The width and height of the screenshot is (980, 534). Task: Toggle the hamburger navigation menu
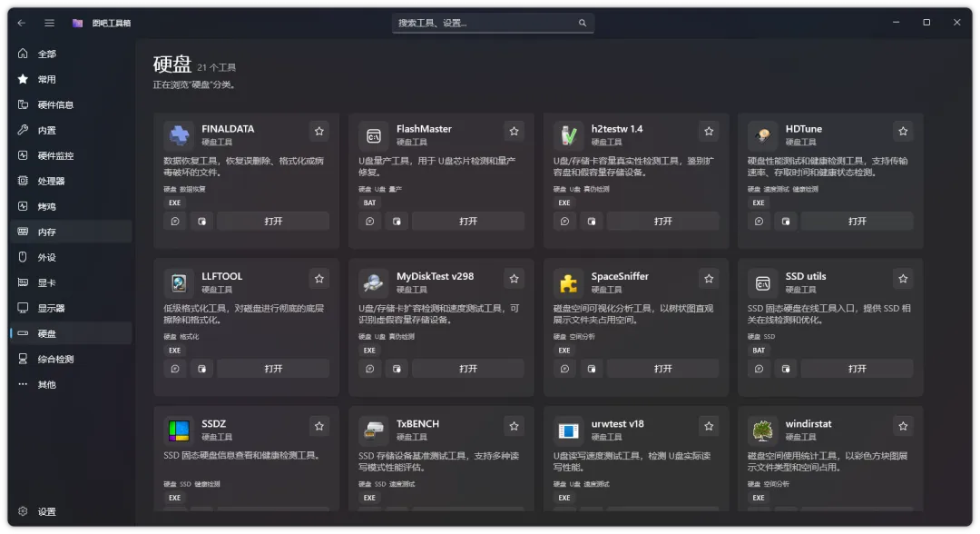pyautogui.click(x=49, y=23)
